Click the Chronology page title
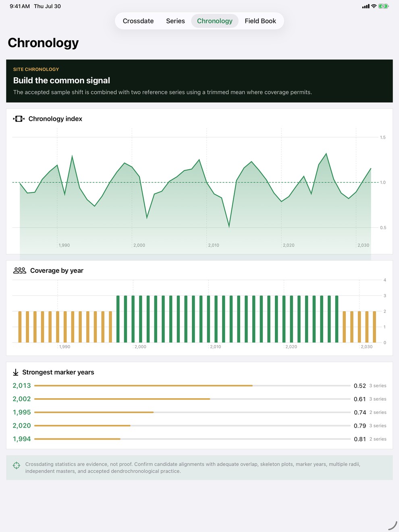 [43, 43]
